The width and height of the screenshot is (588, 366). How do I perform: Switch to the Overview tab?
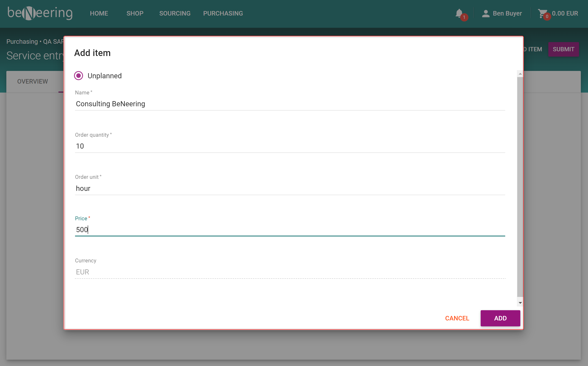click(x=33, y=81)
